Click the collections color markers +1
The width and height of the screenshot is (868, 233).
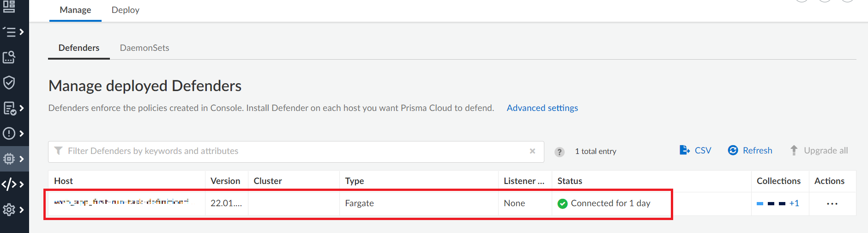point(778,203)
